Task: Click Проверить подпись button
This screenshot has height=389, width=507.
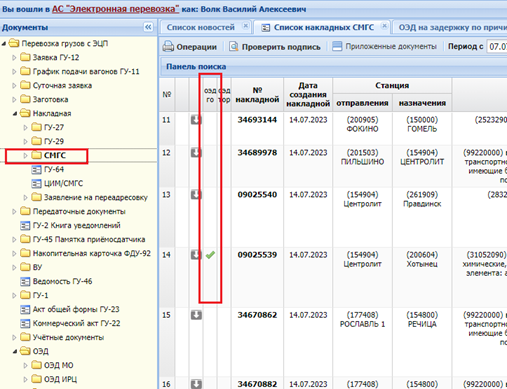Action: [x=275, y=47]
